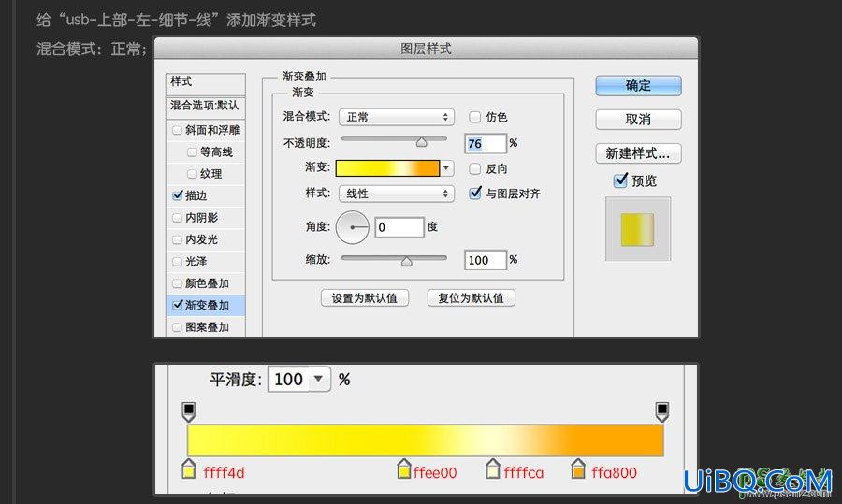Open the 混合模式 blend mode dropdown
Screen dimensions: 842x504
[x=397, y=117]
